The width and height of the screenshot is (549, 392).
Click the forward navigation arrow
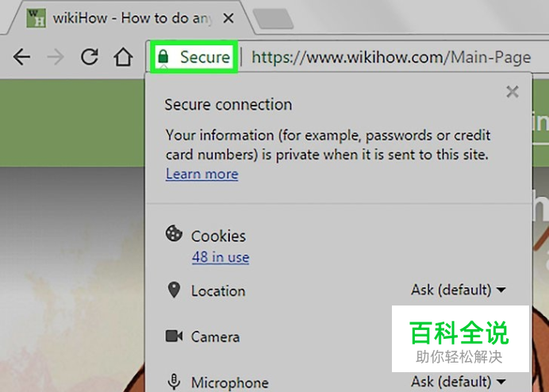(56, 57)
